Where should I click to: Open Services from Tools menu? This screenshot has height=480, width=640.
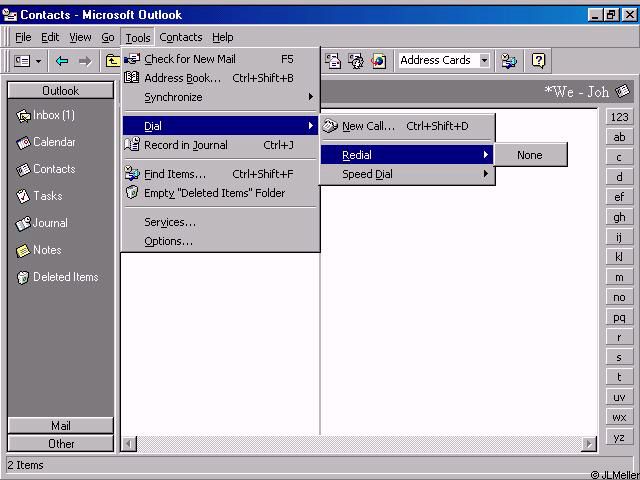[x=220, y=222]
